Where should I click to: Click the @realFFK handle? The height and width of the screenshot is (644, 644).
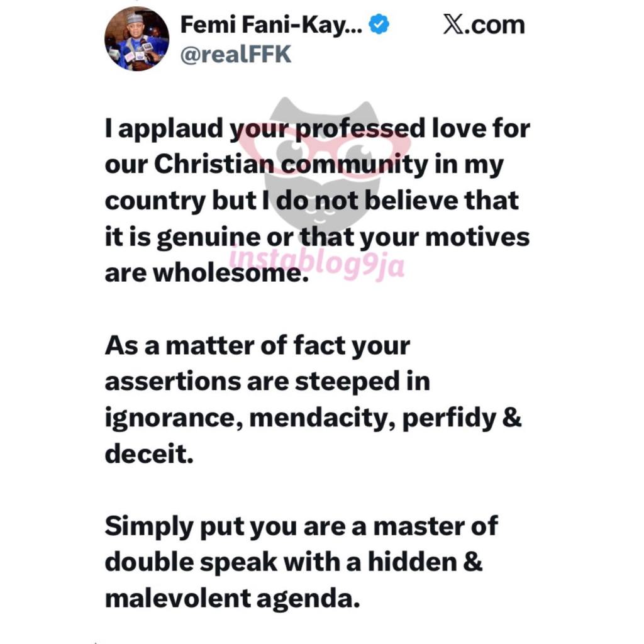coord(236,55)
